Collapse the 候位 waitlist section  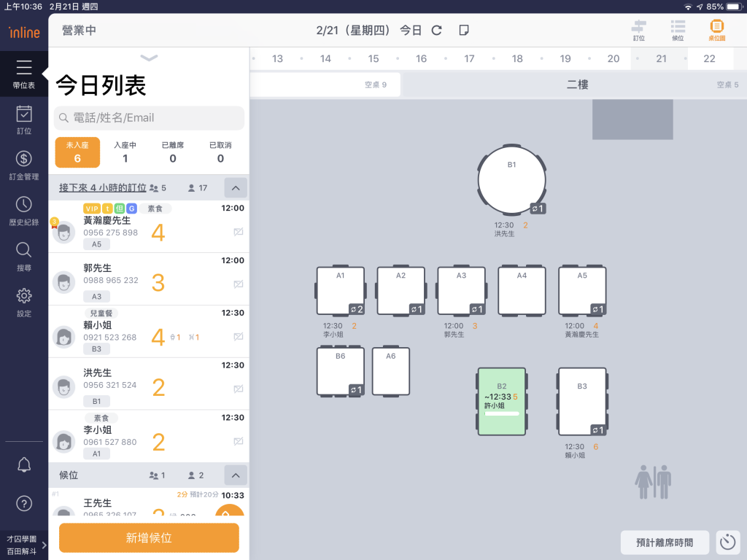pos(235,475)
